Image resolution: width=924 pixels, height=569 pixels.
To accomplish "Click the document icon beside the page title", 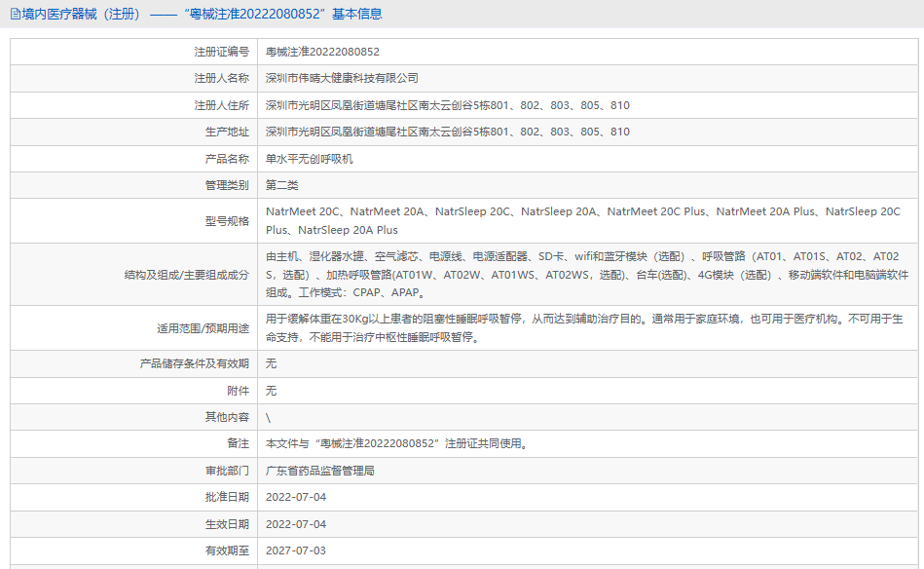I will [x=15, y=14].
